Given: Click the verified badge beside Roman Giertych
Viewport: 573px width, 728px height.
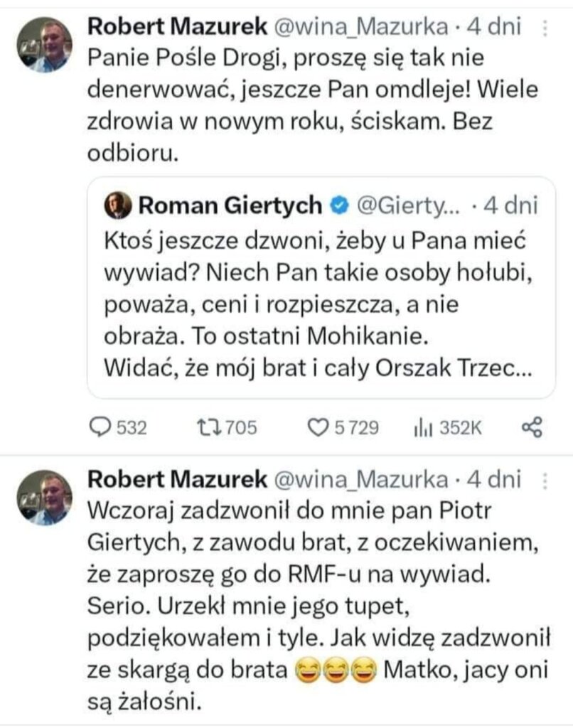Looking at the screenshot, I should coord(341,206).
